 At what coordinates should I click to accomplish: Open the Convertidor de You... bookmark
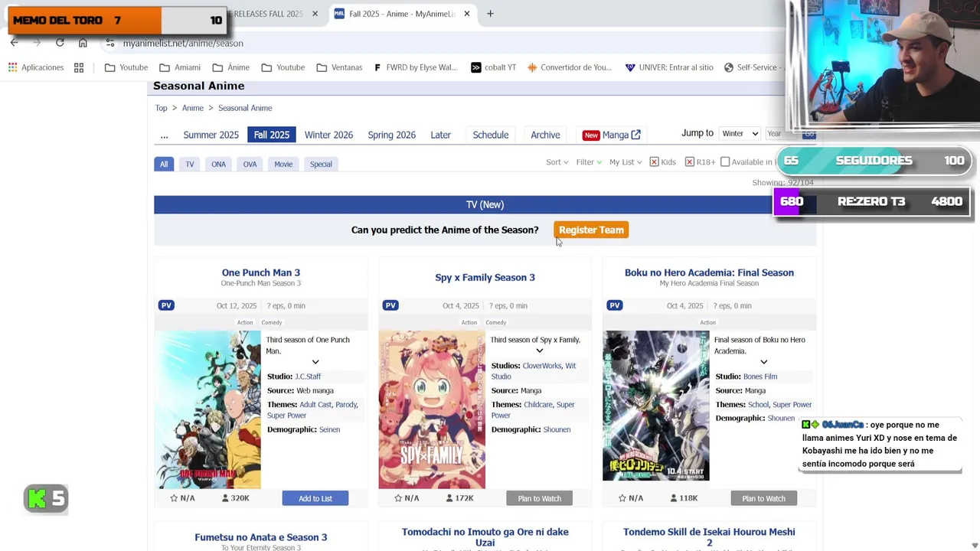point(569,67)
